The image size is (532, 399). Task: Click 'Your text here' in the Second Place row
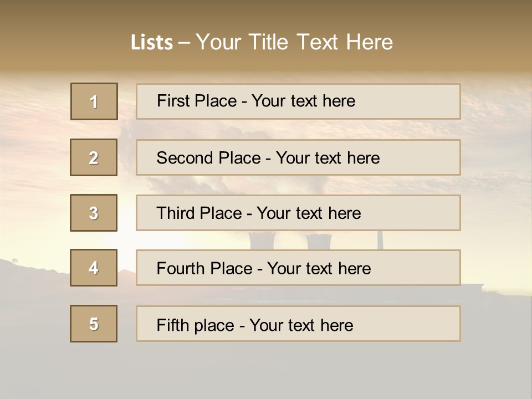coord(328,158)
